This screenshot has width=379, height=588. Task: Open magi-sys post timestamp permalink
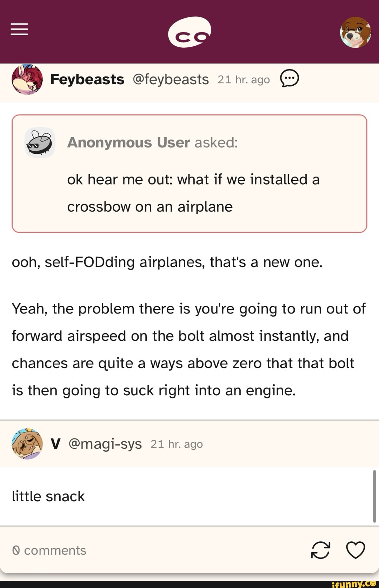click(x=177, y=444)
